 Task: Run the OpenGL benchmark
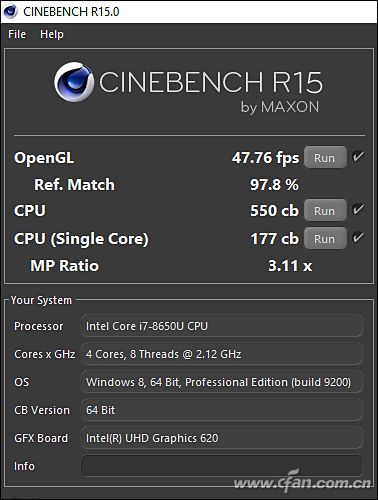point(325,157)
